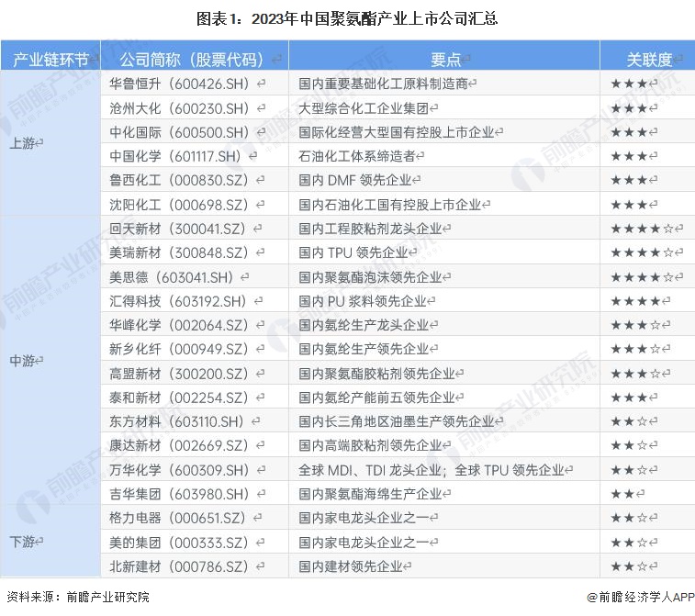
Task: Click star rating in 北新建材 row
Action: 630,566
